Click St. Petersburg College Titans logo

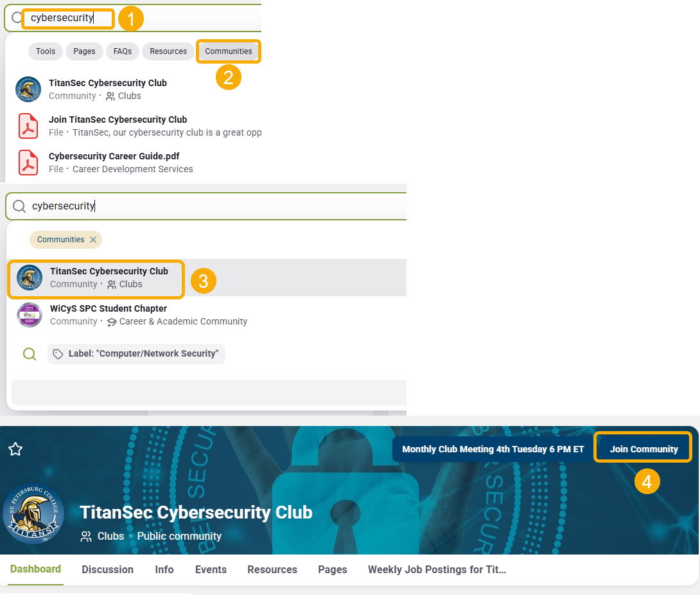[33, 513]
